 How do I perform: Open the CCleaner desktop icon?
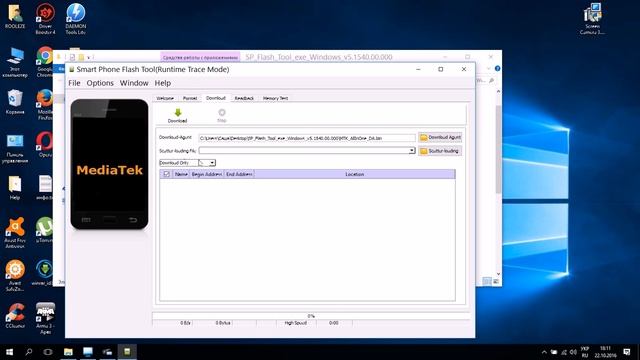pos(15,316)
